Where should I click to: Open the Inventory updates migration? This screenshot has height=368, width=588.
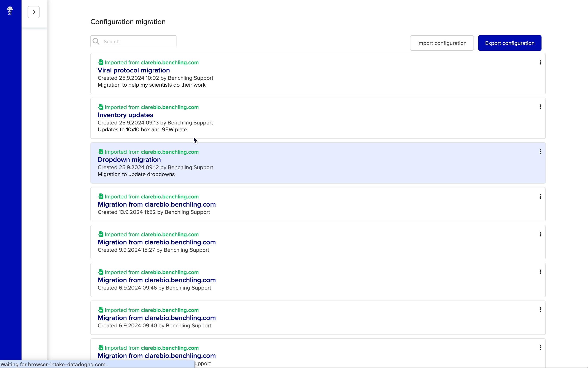(x=125, y=115)
